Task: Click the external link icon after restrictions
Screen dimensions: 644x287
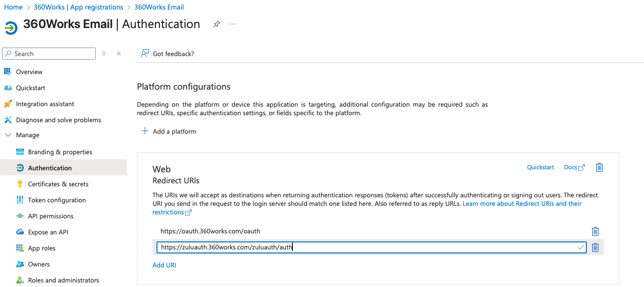Action: pos(189,212)
